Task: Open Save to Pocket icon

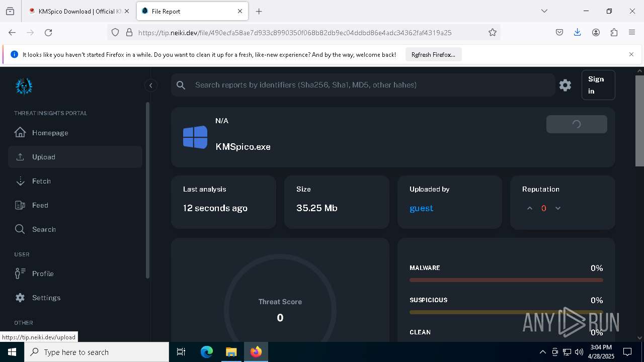Action: 559,32
